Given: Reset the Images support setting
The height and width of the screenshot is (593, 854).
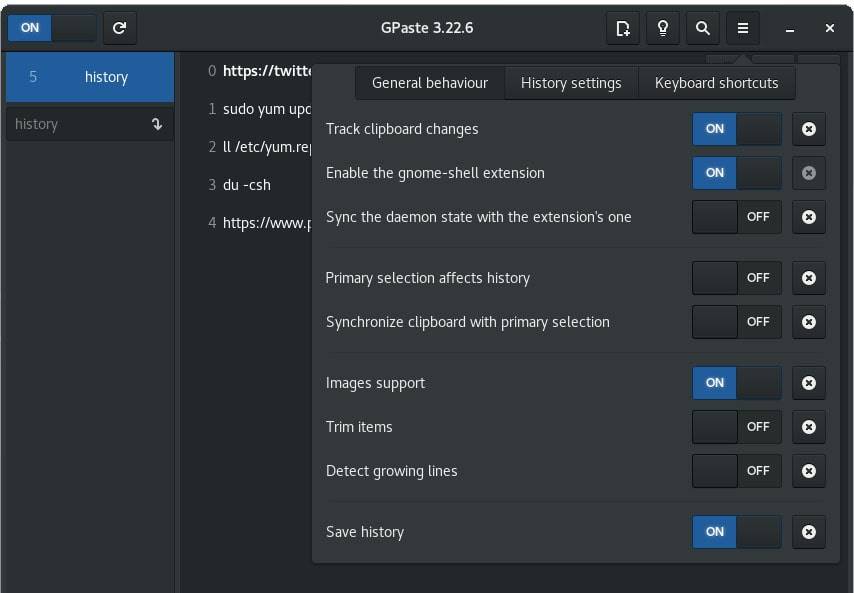Looking at the screenshot, I should point(809,383).
